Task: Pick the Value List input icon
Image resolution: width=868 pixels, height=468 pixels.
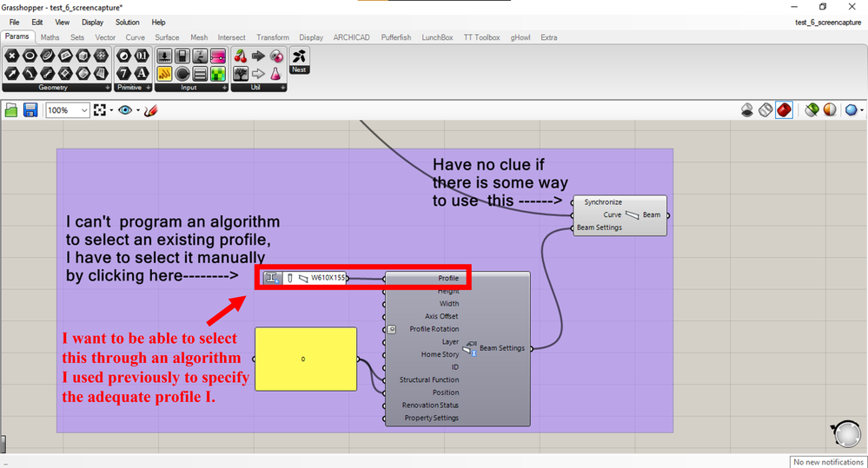Action: (x=200, y=74)
